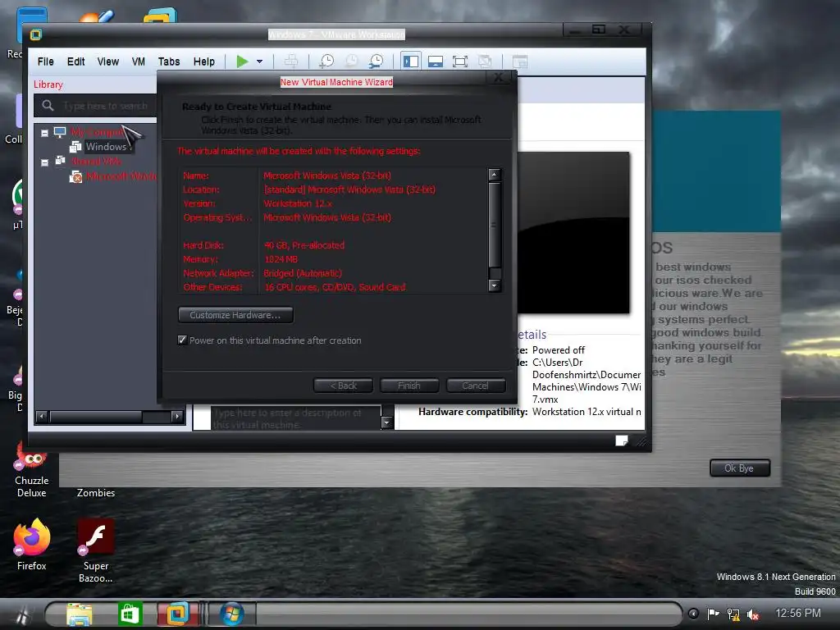Click the settings list scroll down arrow
This screenshot has height=630, width=840.
pos(495,286)
